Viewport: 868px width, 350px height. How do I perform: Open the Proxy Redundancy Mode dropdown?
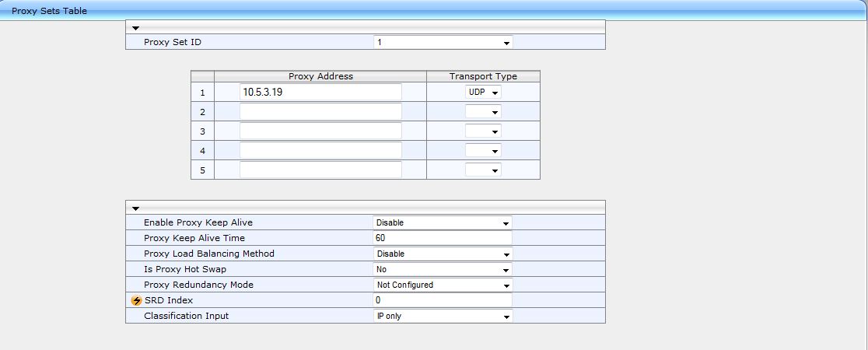(x=443, y=285)
